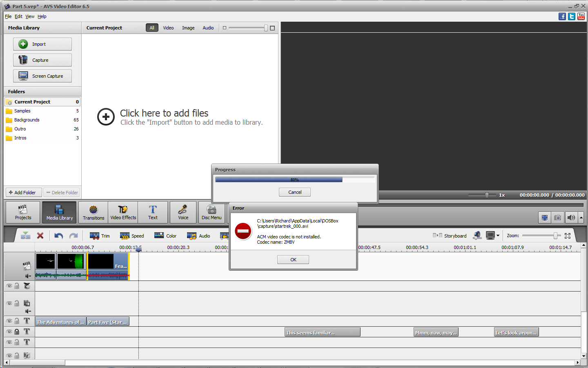Open the Video Effects panel
This screenshot has width=588, height=368.
[x=123, y=212]
